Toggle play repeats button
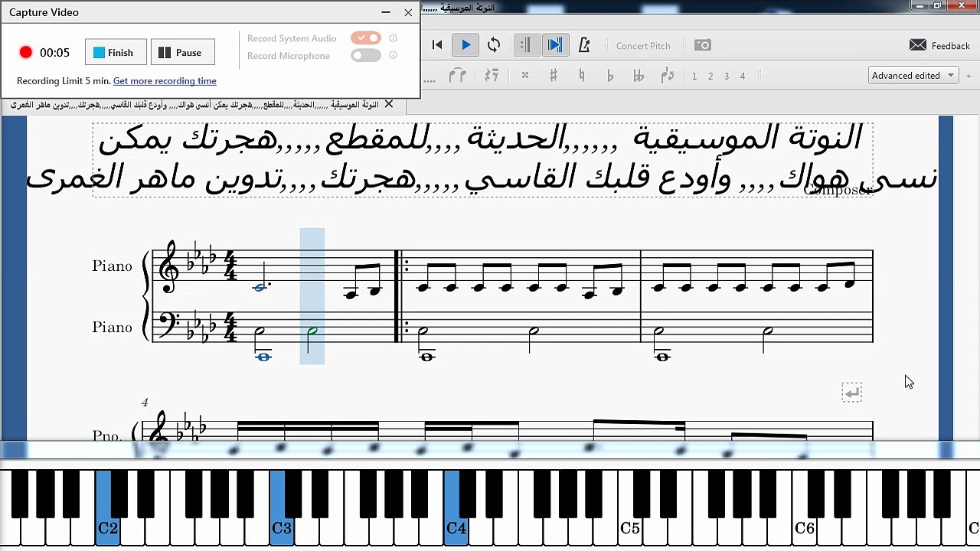The height and width of the screenshot is (551, 980). tap(525, 45)
